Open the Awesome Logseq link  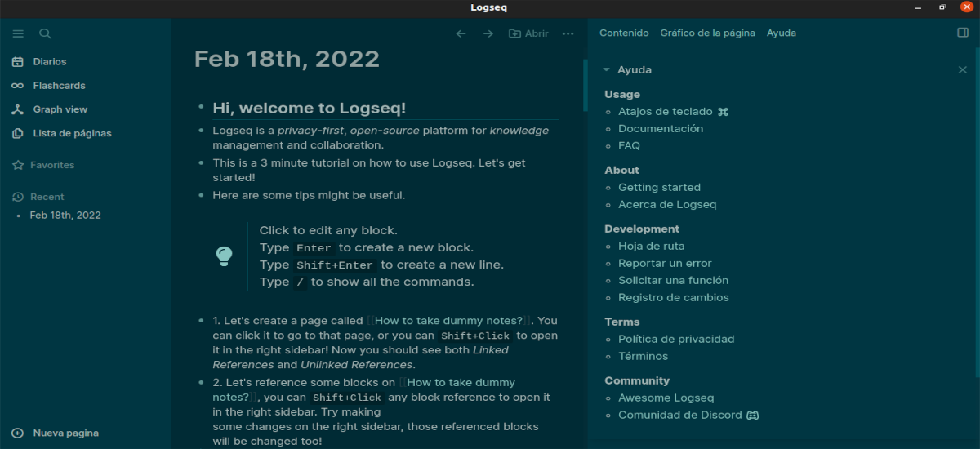coord(666,398)
